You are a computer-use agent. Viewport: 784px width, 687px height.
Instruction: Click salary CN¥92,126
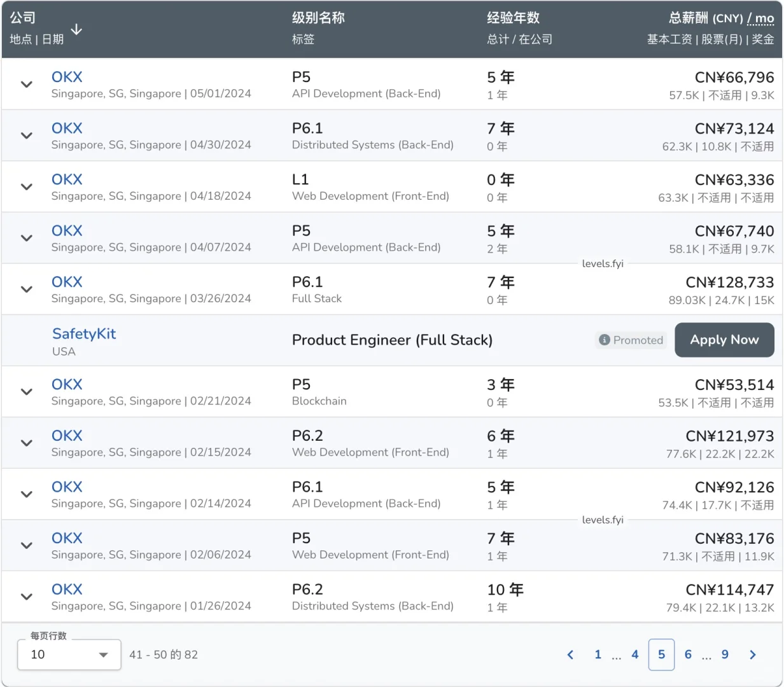(x=734, y=487)
